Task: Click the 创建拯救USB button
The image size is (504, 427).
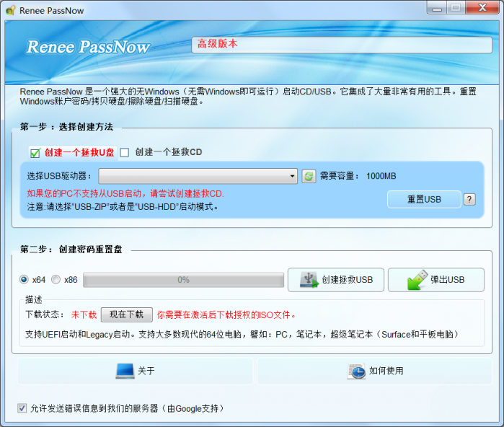Action: pyautogui.click(x=336, y=280)
